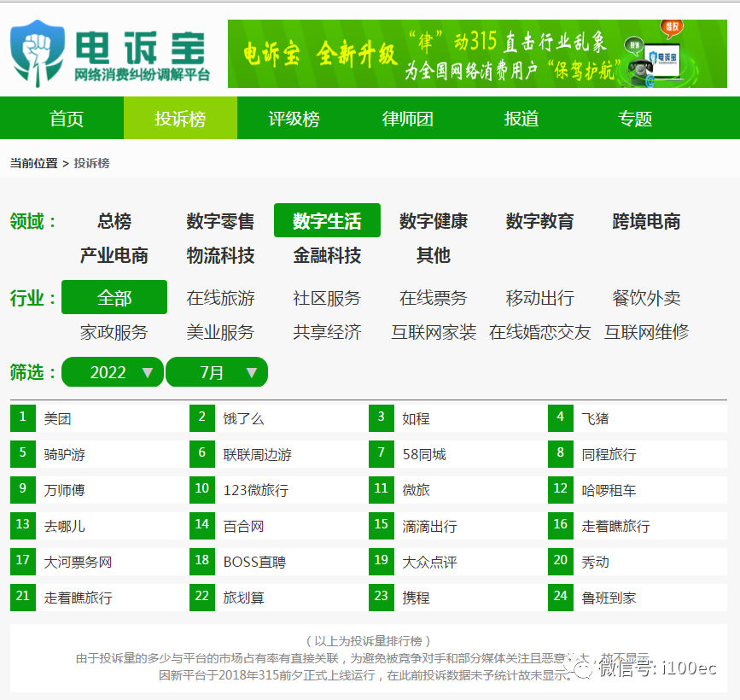This screenshot has width=740, height=700.
Task: Open the 专题 navigation tab
Action: pos(635,119)
